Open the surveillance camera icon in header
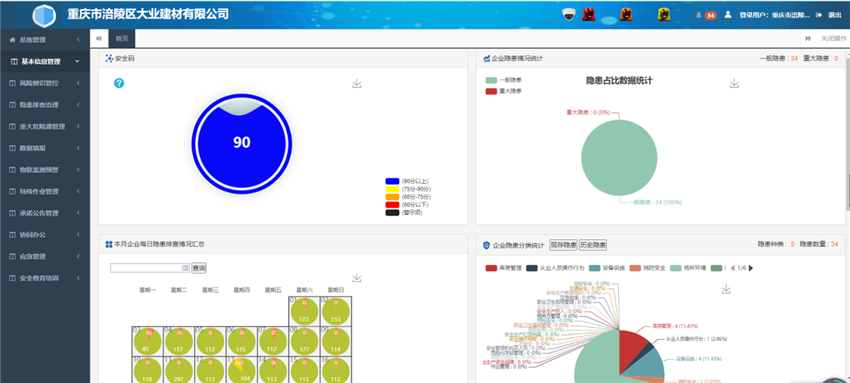850x383 pixels. (x=568, y=15)
